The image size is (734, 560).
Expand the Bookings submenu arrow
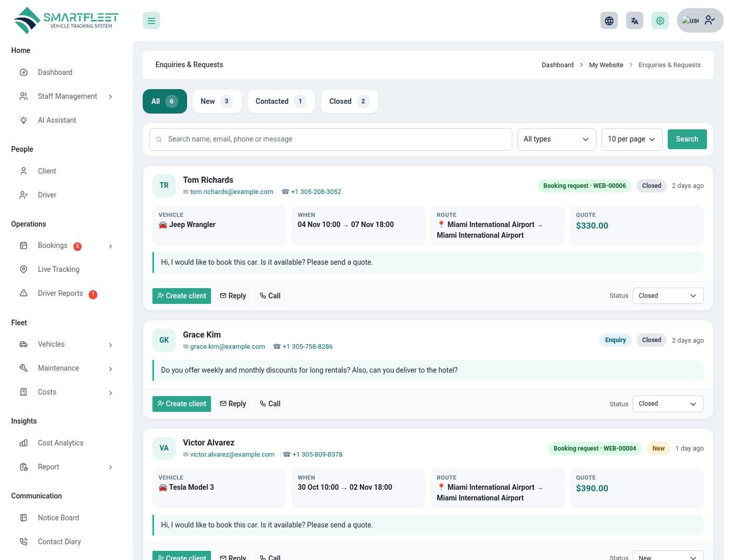[110, 246]
